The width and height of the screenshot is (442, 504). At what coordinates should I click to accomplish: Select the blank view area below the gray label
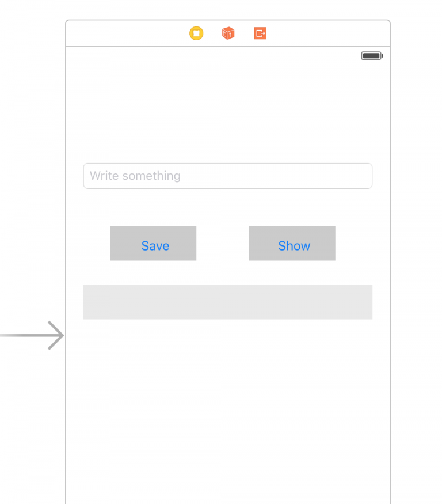point(228,403)
